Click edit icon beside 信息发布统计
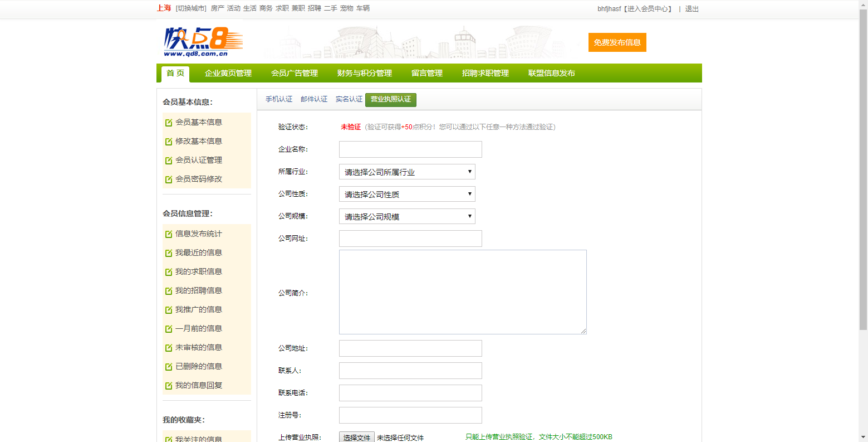Viewport: 868px width, 442px height. [x=169, y=234]
